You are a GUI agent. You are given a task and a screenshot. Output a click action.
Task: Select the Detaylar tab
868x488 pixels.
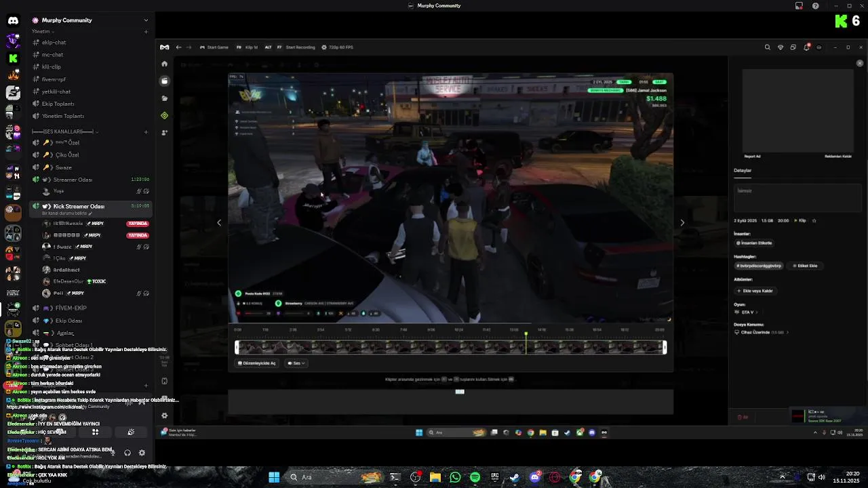click(743, 170)
